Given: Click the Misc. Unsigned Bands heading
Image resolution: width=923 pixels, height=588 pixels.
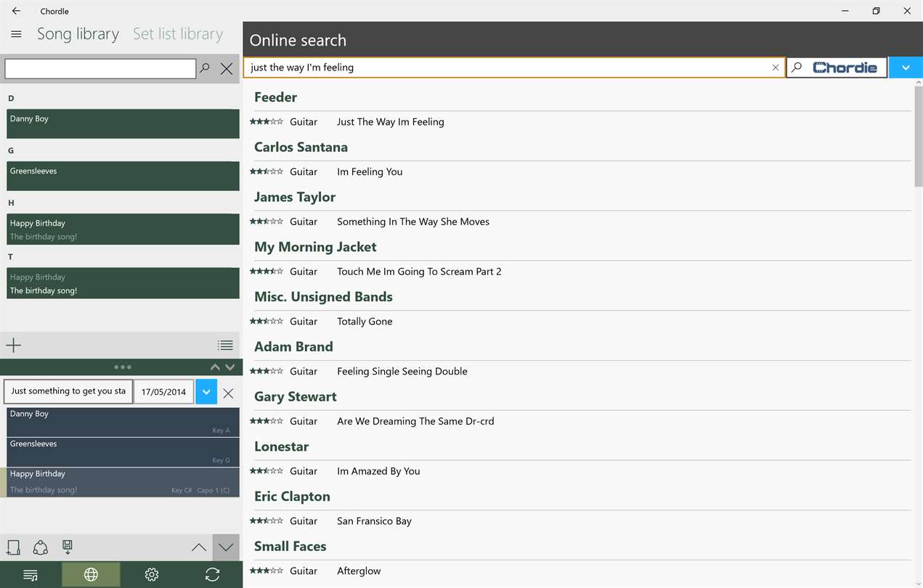Looking at the screenshot, I should (323, 297).
